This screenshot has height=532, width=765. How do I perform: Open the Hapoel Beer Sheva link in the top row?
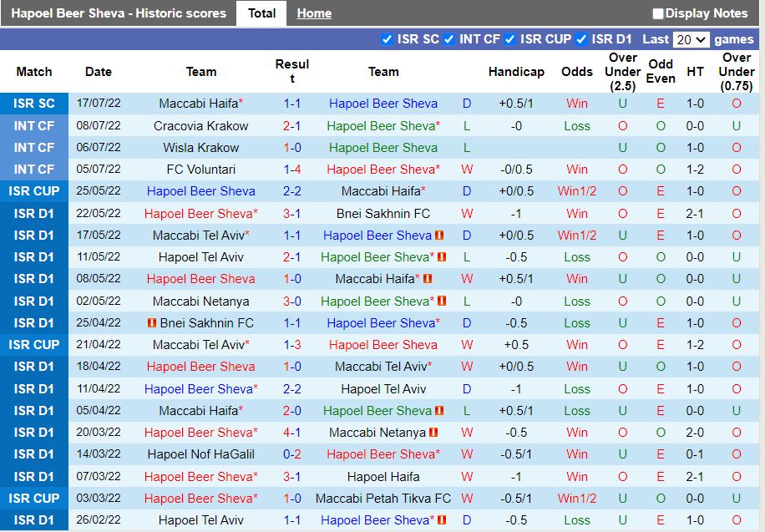click(x=382, y=104)
